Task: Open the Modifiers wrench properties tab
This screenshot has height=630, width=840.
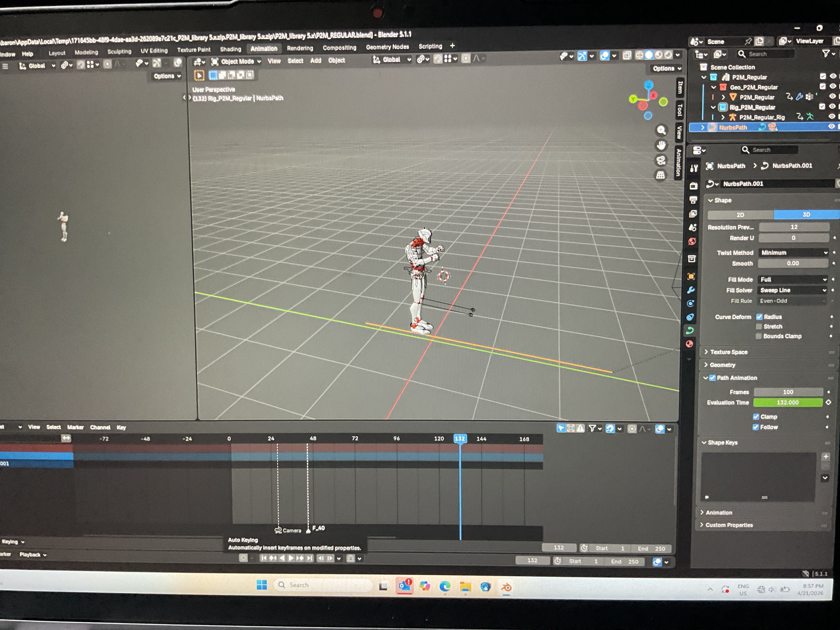Action: coord(691,290)
